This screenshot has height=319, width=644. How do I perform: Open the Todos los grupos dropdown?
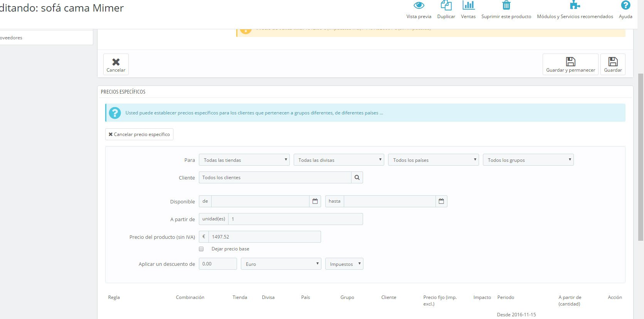click(x=528, y=160)
